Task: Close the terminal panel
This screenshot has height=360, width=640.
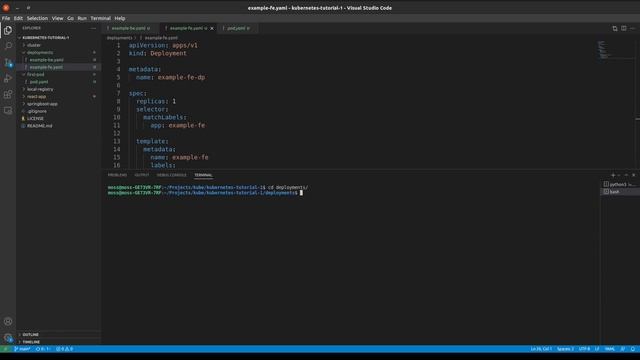Action: click(633, 175)
